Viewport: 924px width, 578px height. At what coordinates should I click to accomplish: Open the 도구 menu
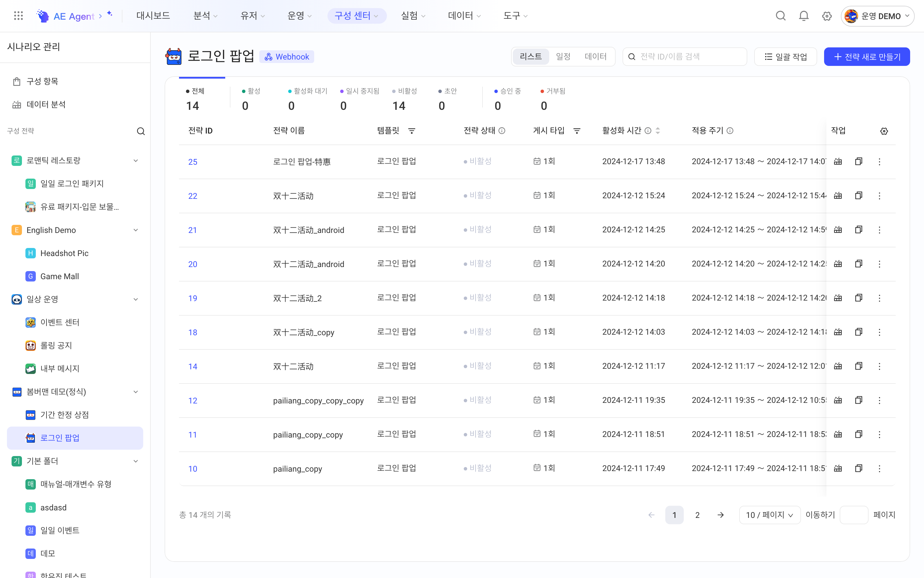point(515,16)
